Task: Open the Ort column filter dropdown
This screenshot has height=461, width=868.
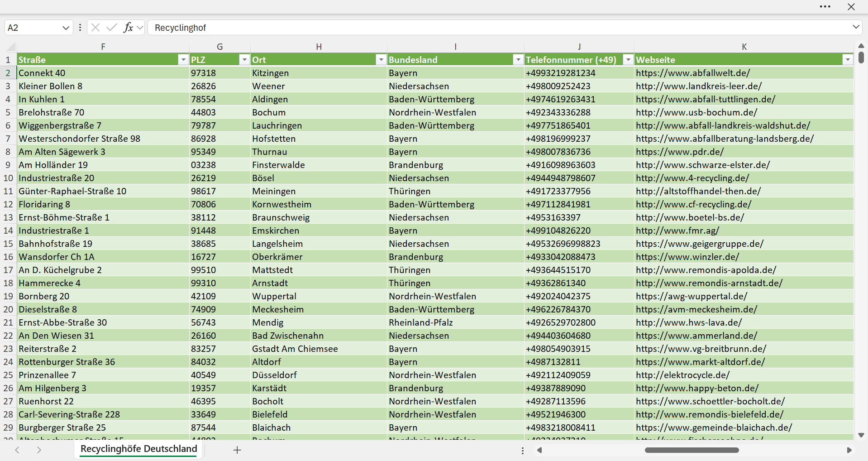Action: [381, 60]
